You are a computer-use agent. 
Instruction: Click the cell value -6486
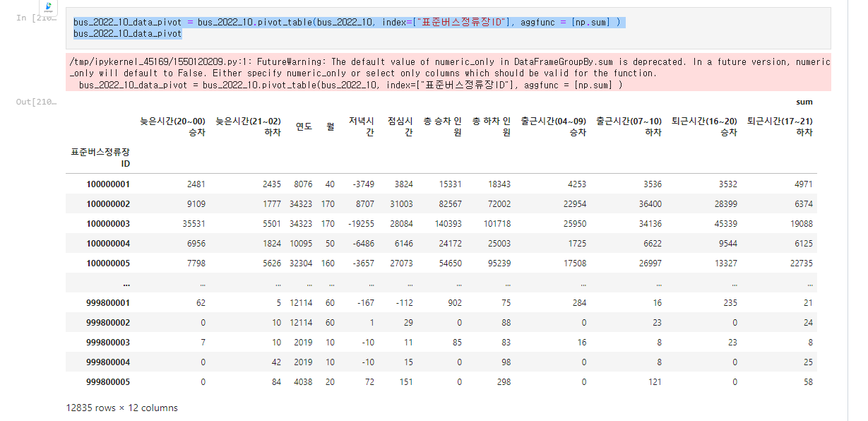coord(363,244)
